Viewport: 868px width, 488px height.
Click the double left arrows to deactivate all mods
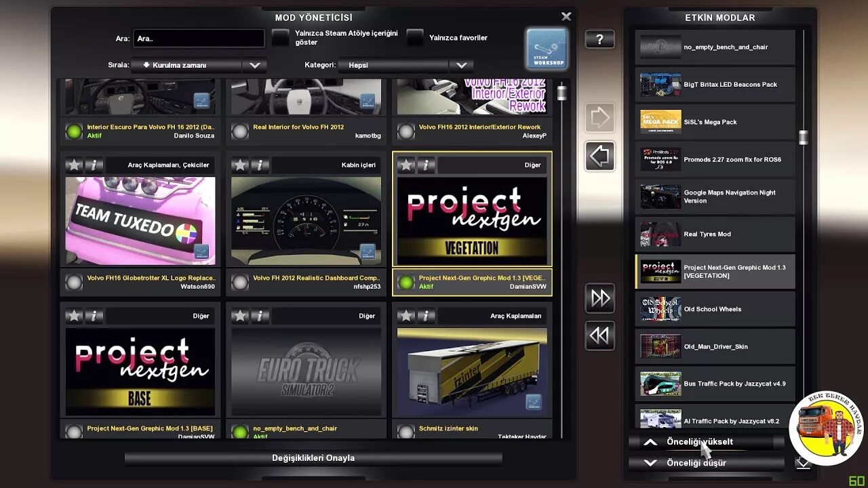599,336
